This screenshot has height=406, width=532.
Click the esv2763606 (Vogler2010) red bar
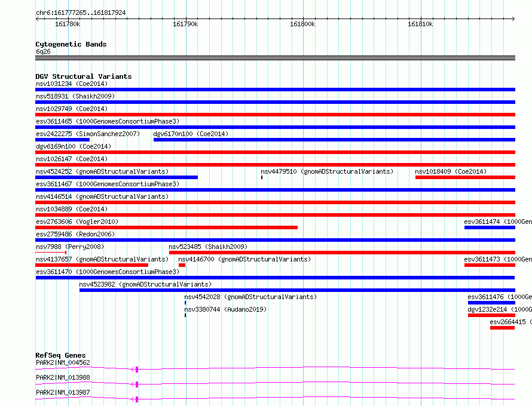(x=167, y=227)
